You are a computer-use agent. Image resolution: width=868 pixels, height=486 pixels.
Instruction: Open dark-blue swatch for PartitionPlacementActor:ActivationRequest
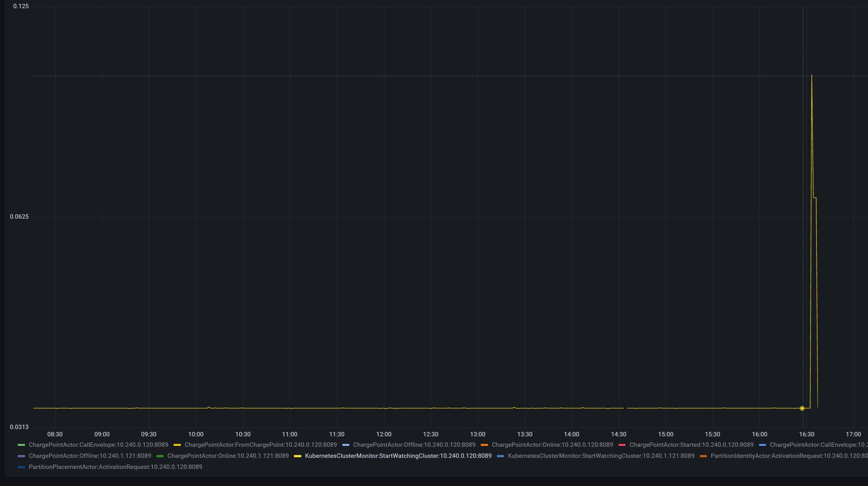[21, 467]
